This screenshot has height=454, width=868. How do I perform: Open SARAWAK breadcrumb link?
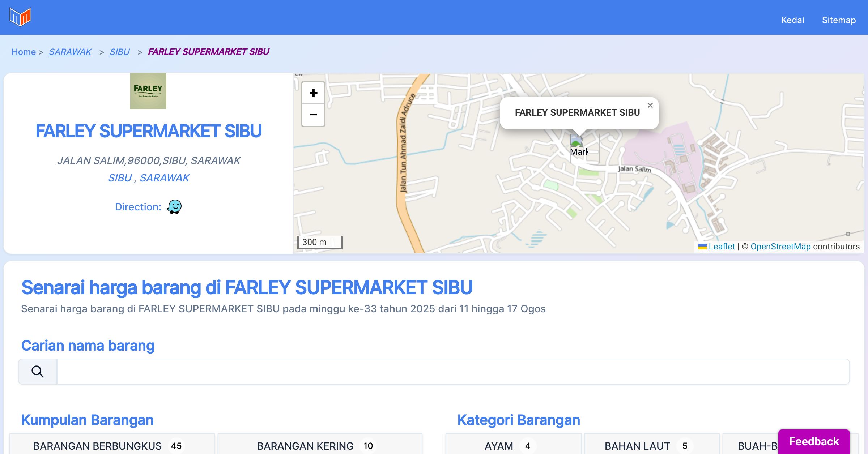pos(70,52)
